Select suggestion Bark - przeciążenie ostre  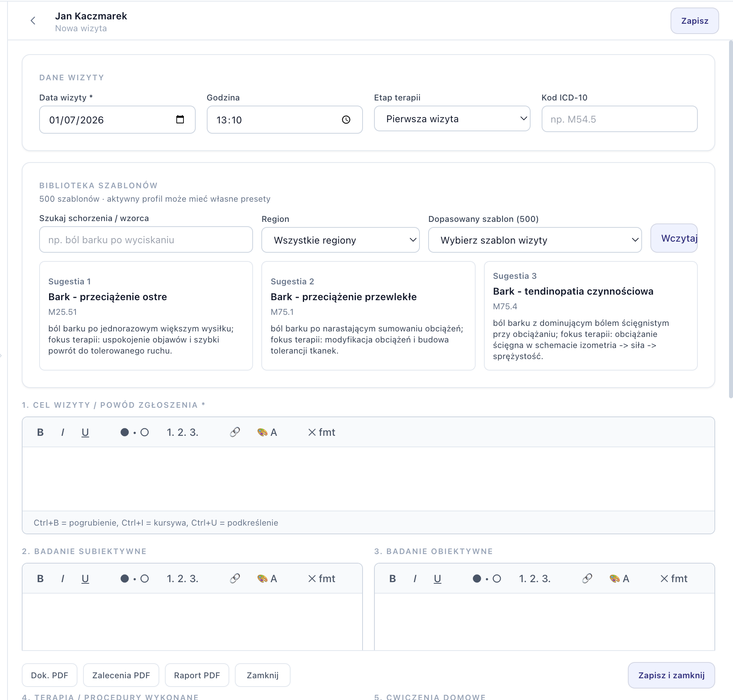click(146, 316)
